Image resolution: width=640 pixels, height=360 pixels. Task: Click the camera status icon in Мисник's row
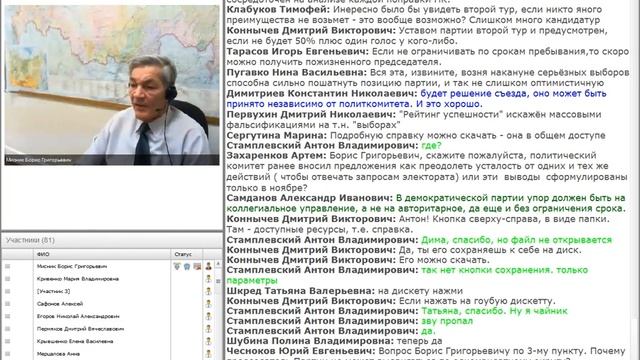click(197, 266)
